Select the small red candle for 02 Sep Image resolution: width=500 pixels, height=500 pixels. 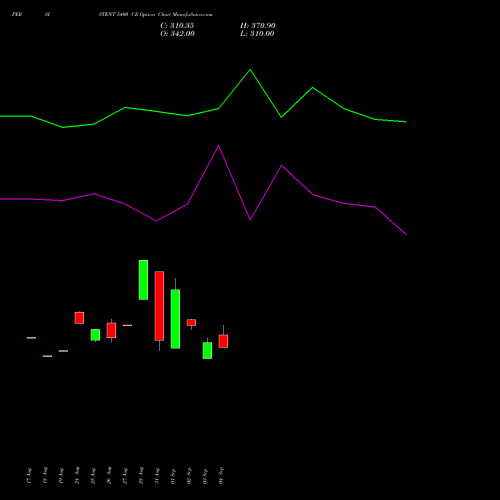(x=191, y=322)
